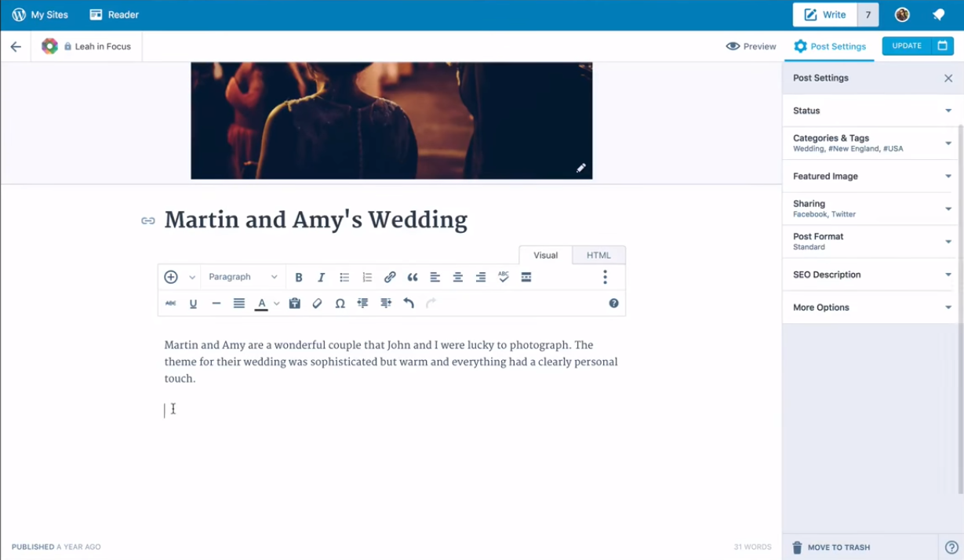
Task: Toggle underline formatting
Action: (x=193, y=304)
